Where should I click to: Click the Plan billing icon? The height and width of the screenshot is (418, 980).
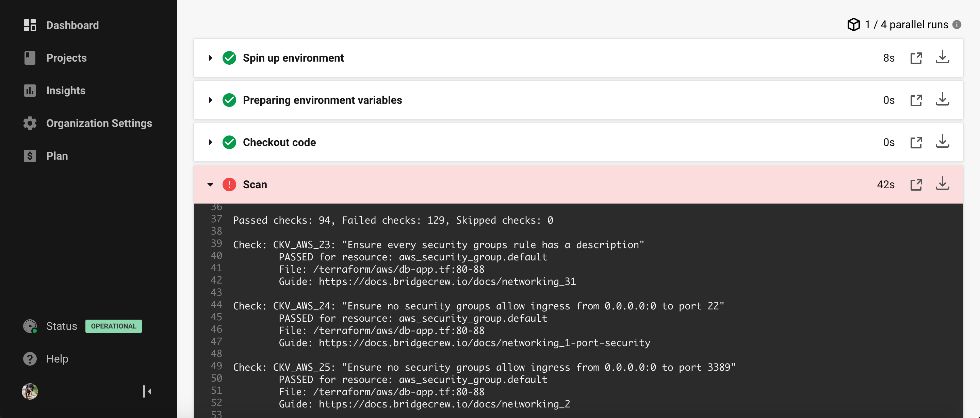(x=30, y=156)
